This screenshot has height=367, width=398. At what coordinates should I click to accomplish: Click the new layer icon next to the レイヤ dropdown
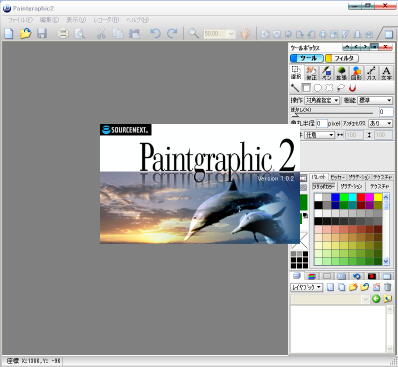pyautogui.click(x=330, y=287)
